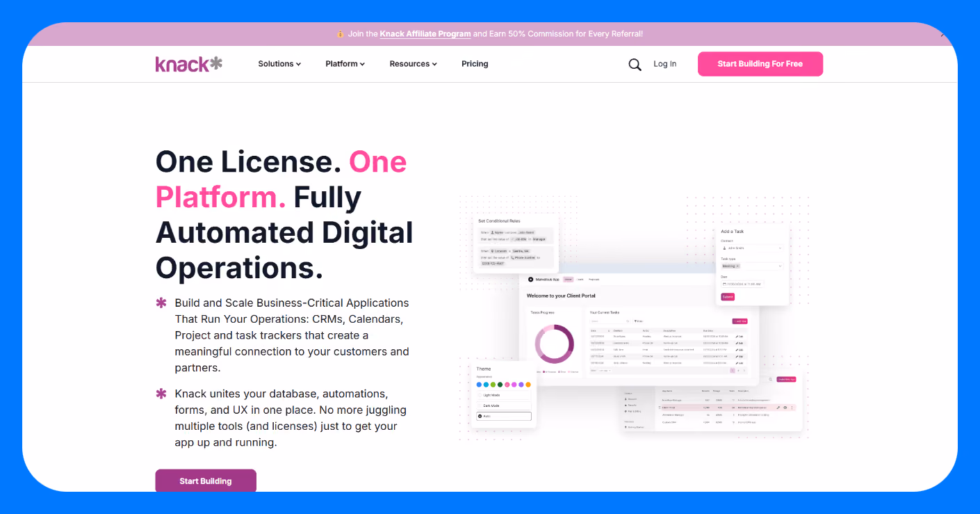This screenshot has width=980, height=514.
Task: Click the search field in Your Current Tasks
Action: 609,321
